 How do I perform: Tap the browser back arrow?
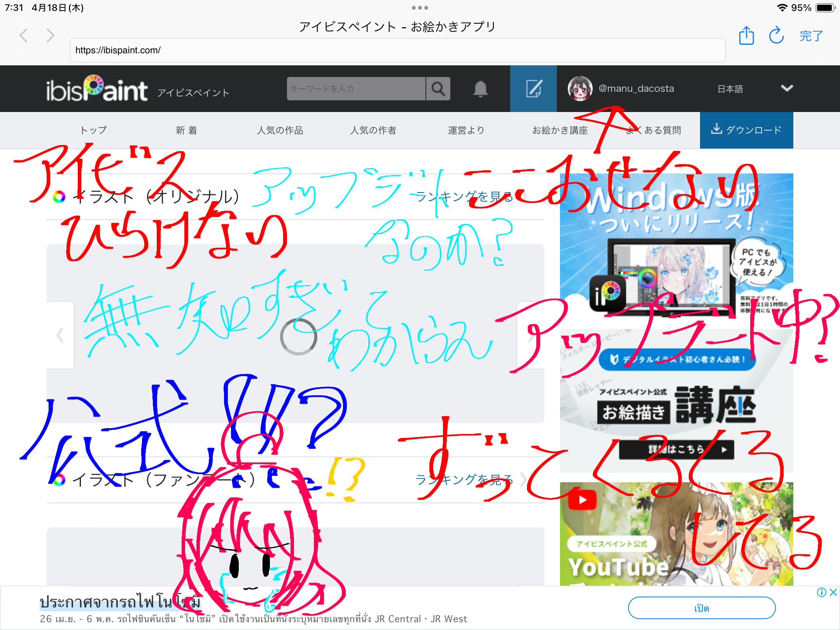tap(24, 35)
